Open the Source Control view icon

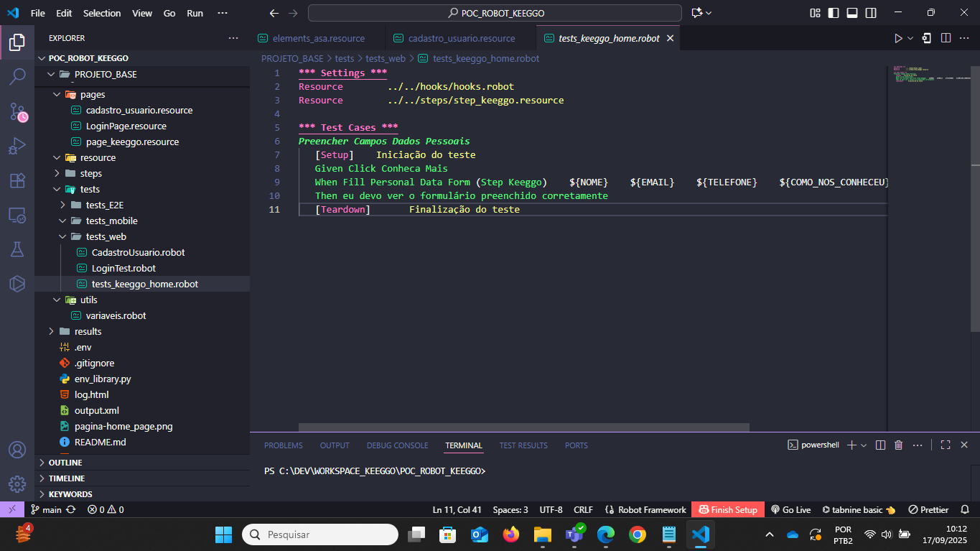tap(17, 111)
